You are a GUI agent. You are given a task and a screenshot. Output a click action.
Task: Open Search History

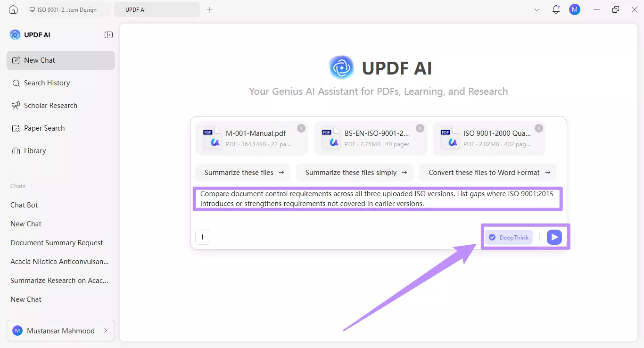click(47, 83)
